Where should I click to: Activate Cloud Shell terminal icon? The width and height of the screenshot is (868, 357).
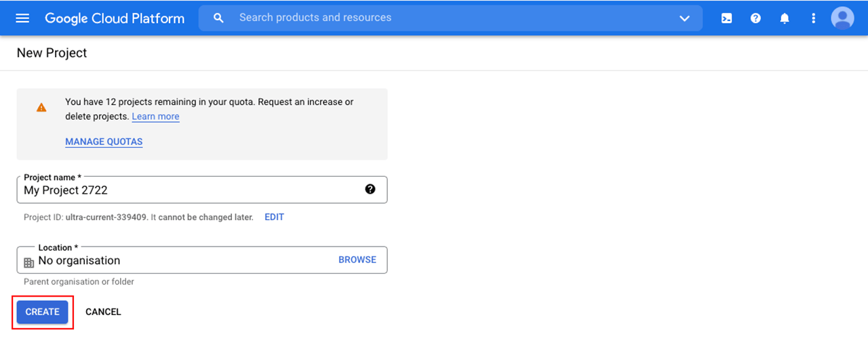(x=726, y=18)
